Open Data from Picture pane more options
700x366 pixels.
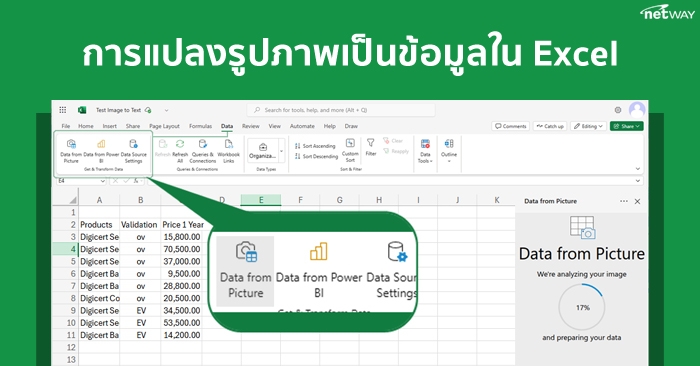(624, 201)
